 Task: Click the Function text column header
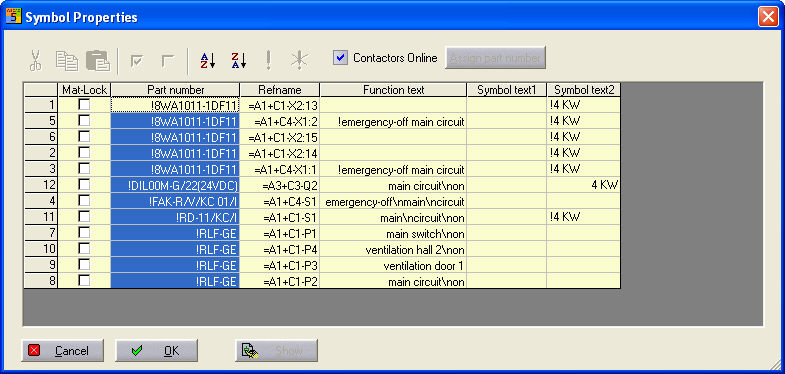click(x=393, y=90)
